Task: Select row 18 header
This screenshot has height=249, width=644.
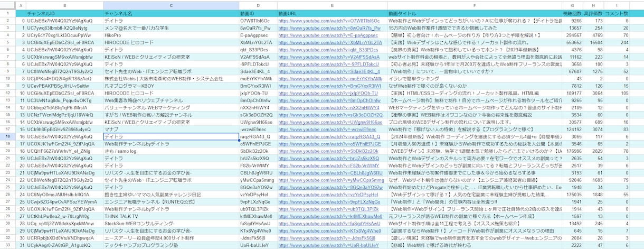Action: tap(8, 136)
